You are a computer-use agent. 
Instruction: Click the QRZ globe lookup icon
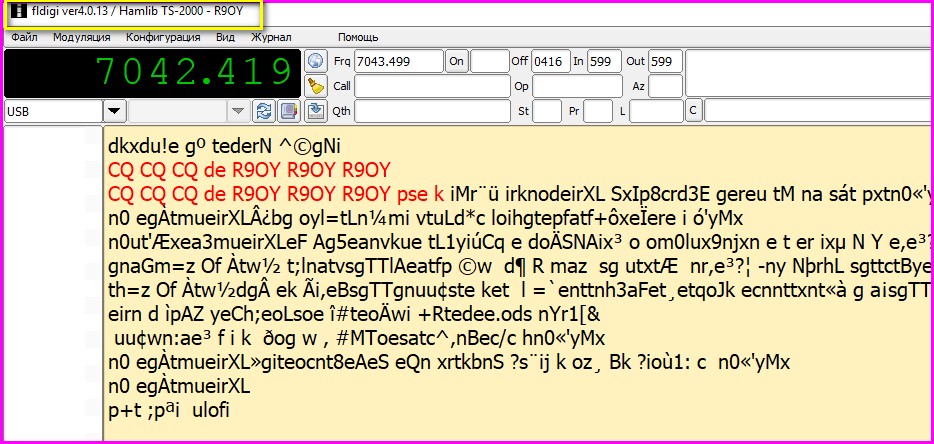click(x=315, y=61)
